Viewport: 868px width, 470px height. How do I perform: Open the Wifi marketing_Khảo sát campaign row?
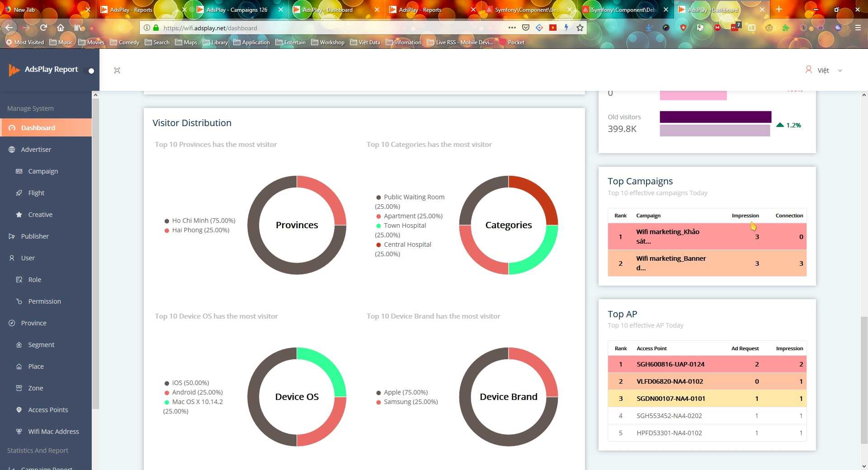pos(667,236)
